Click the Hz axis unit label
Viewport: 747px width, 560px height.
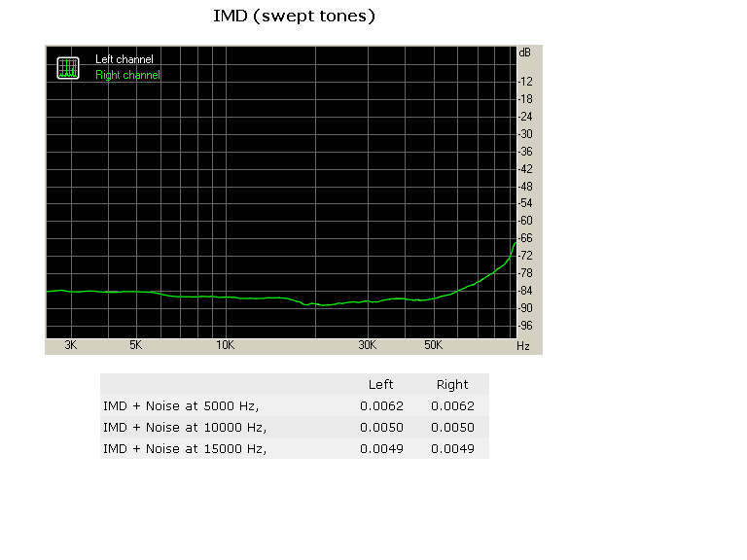[523, 346]
